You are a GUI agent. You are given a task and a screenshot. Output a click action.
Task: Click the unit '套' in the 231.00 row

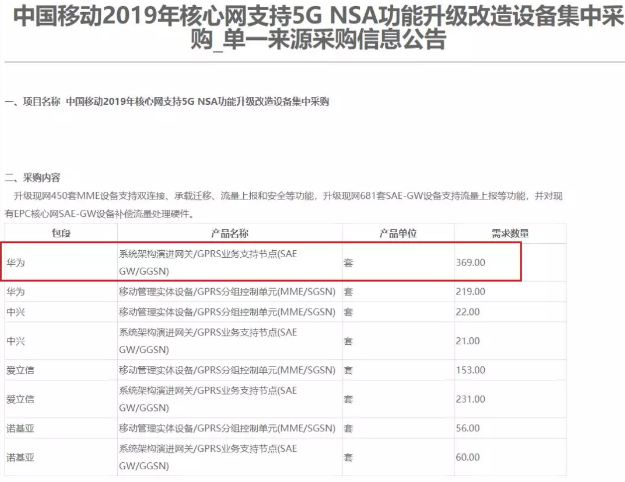pyautogui.click(x=348, y=399)
